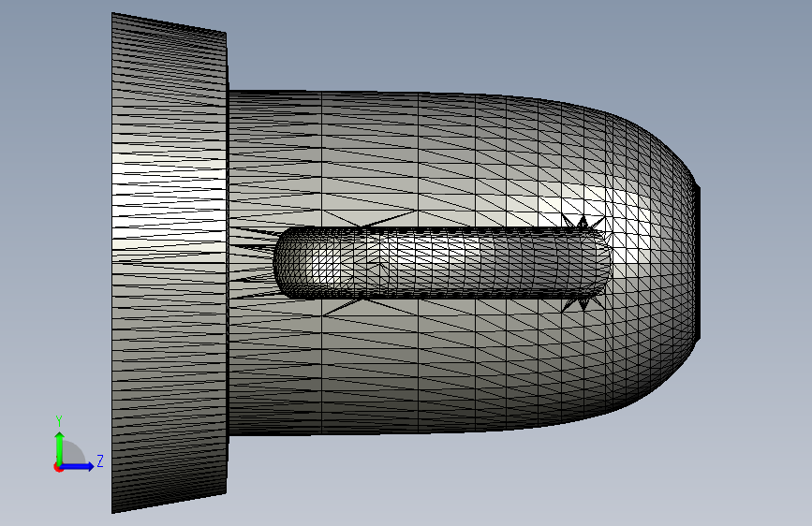The height and width of the screenshot is (526, 812).
Task: Click the red X axis dot on triad
Action: pyautogui.click(x=58, y=467)
